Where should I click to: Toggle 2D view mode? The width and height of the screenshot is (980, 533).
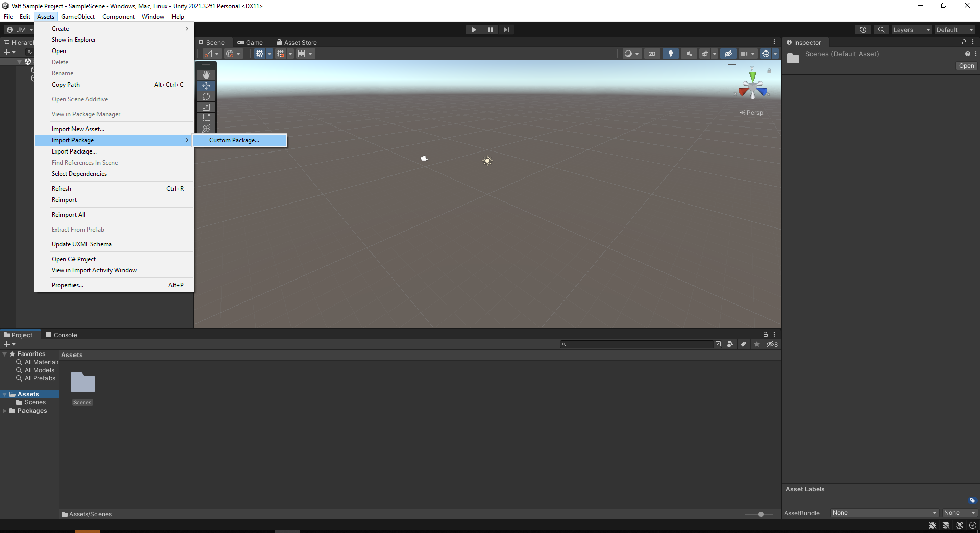652,53
